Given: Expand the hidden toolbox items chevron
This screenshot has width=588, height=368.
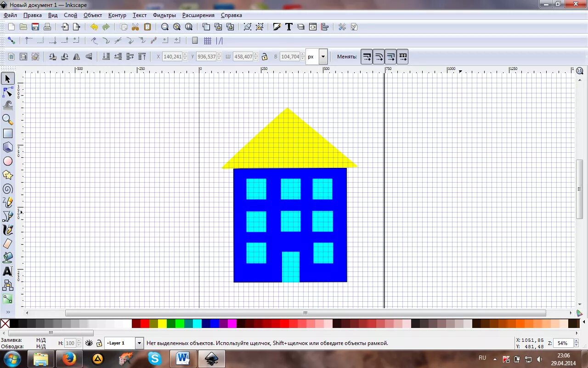Looking at the screenshot, I should coord(8,312).
